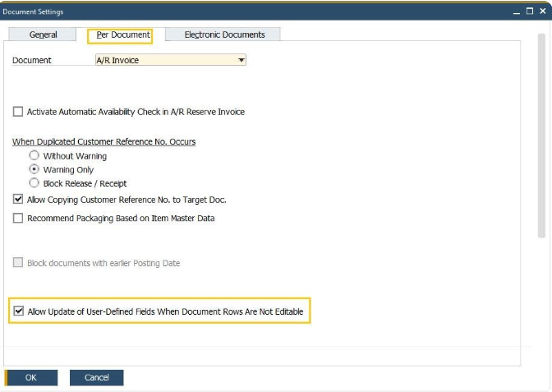Viewport: 552px width, 392px height.
Task: Minimize the Document Settings window
Action: click(517, 12)
